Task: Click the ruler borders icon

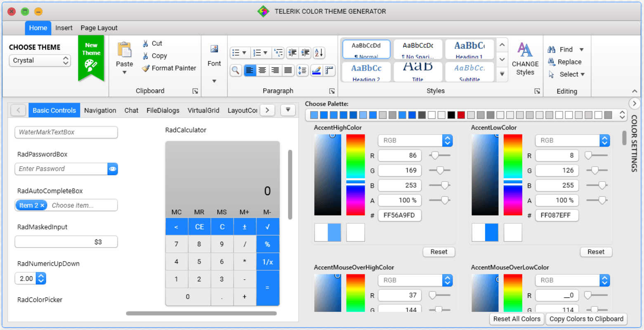Action: pyautogui.click(x=329, y=71)
